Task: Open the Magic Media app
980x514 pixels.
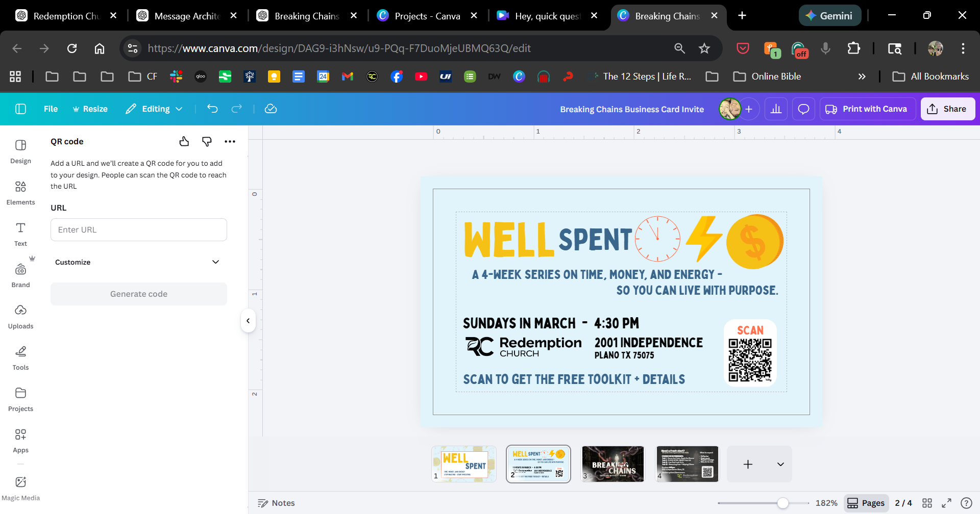Action: pyautogui.click(x=20, y=488)
